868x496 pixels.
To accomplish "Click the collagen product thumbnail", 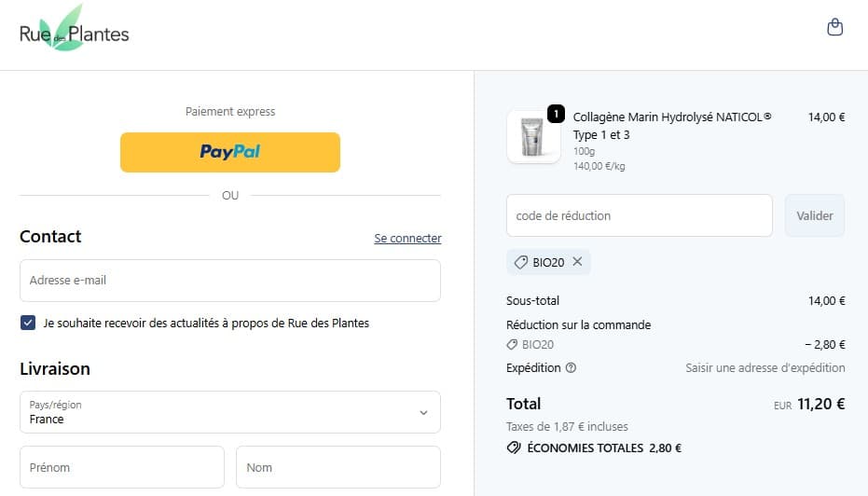I will 533,137.
